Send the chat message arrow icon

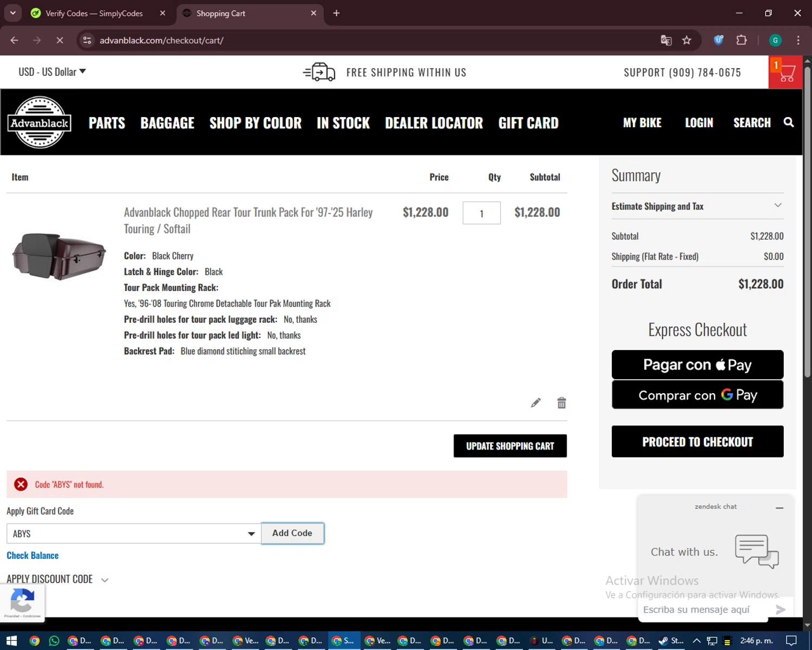click(780, 609)
